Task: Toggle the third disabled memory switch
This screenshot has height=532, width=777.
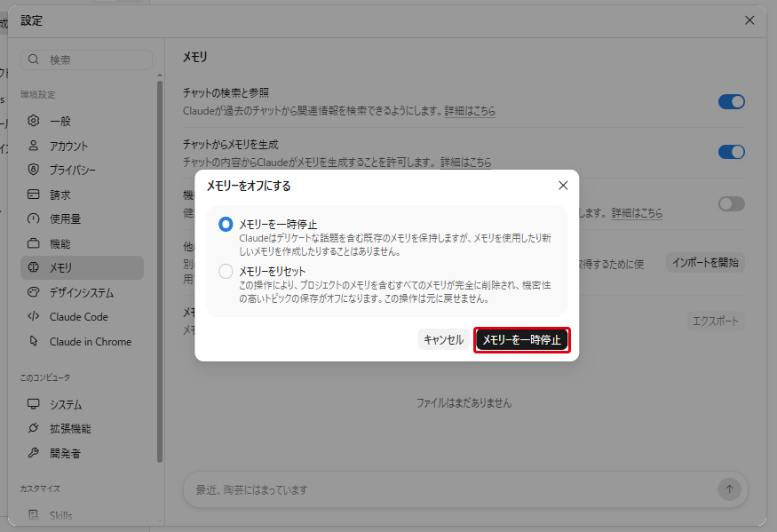Action: click(x=732, y=203)
